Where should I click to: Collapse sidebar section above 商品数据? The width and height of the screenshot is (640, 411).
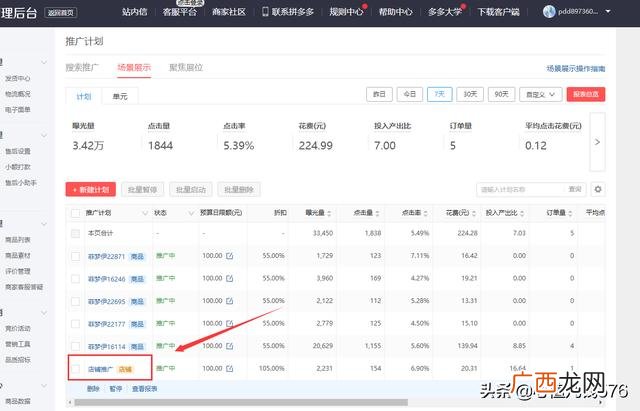coord(44,386)
